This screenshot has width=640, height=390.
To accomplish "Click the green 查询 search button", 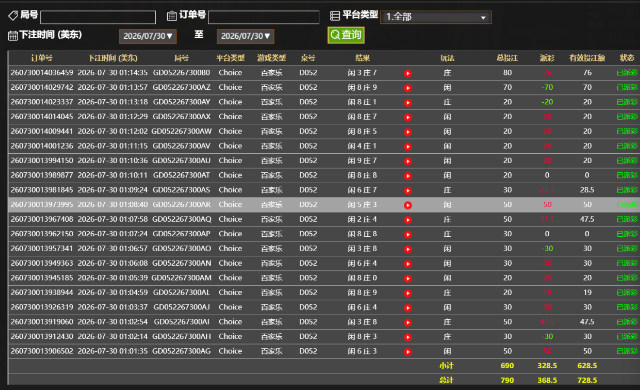I will pos(346,35).
